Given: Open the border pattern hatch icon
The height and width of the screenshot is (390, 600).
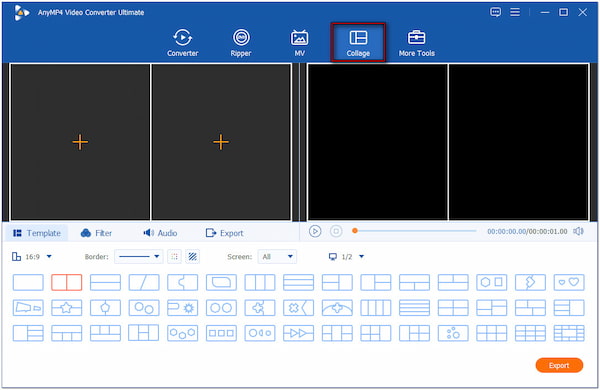Looking at the screenshot, I should click(192, 256).
